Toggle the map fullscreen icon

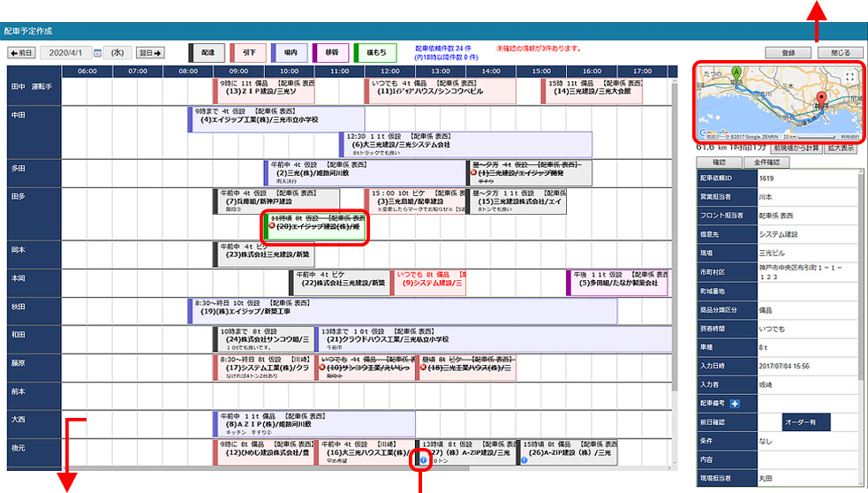[x=849, y=77]
